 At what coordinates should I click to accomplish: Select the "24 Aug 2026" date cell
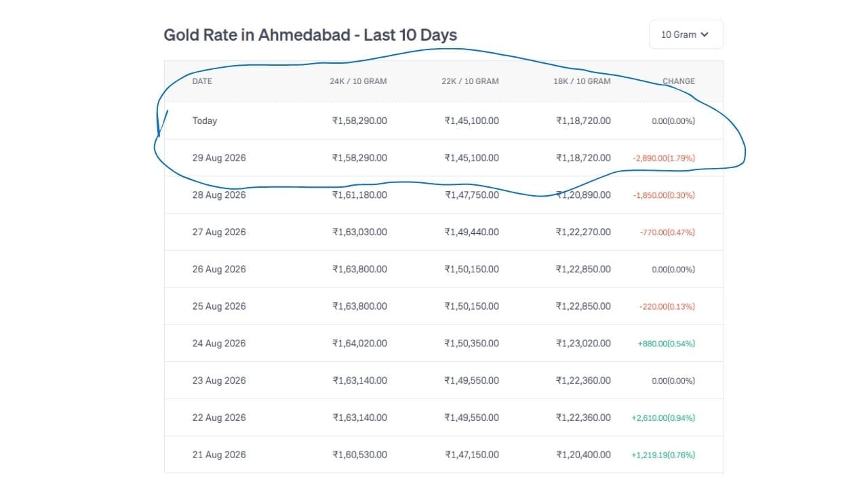[219, 344]
